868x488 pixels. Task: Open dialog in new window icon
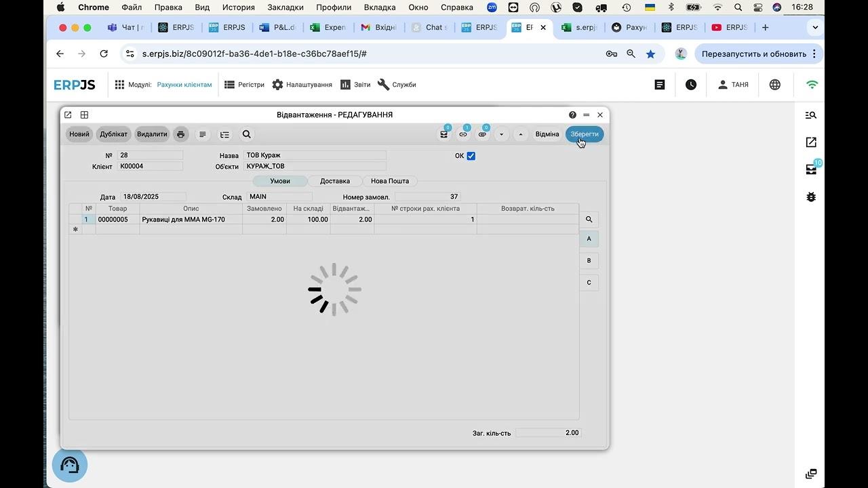pyautogui.click(x=68, y=115)
